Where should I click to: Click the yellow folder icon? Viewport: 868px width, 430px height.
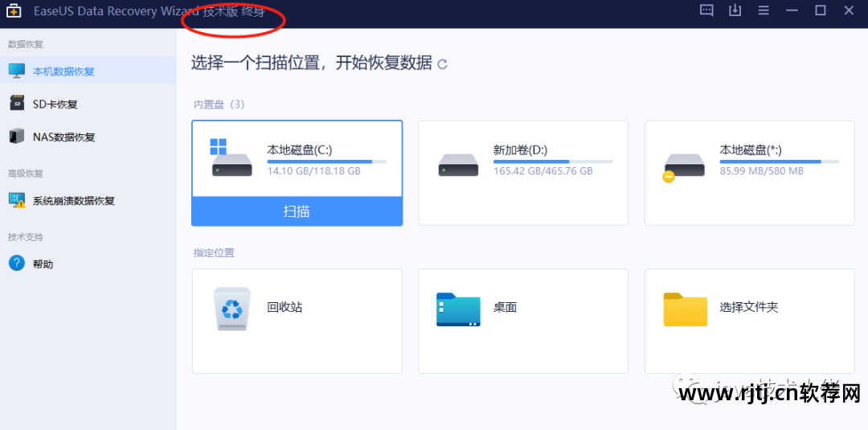point(686,309)
